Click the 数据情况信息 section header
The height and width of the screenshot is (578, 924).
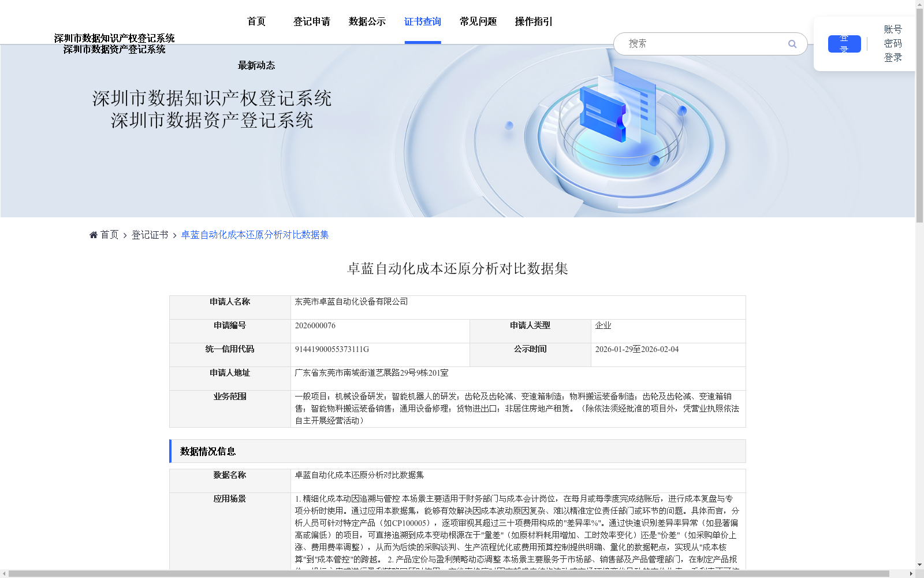pyautogui.click(x=457, y=451)
